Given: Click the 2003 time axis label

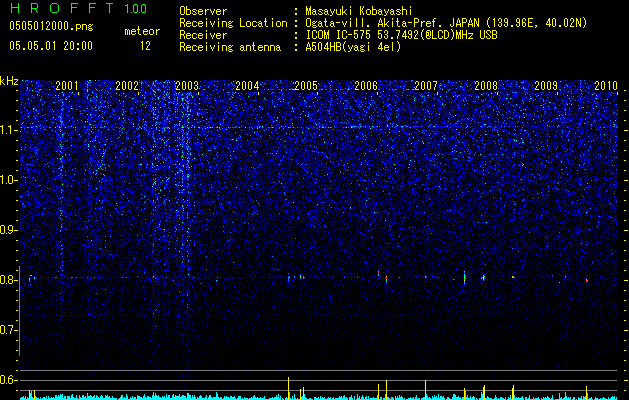Looking at the screenshot, I should (187, 85).
